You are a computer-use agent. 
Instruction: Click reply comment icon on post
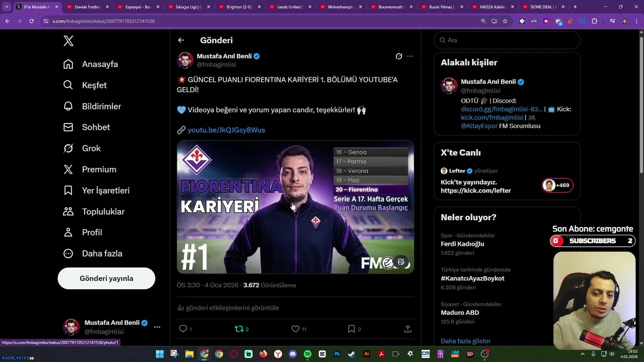(183, 329)
